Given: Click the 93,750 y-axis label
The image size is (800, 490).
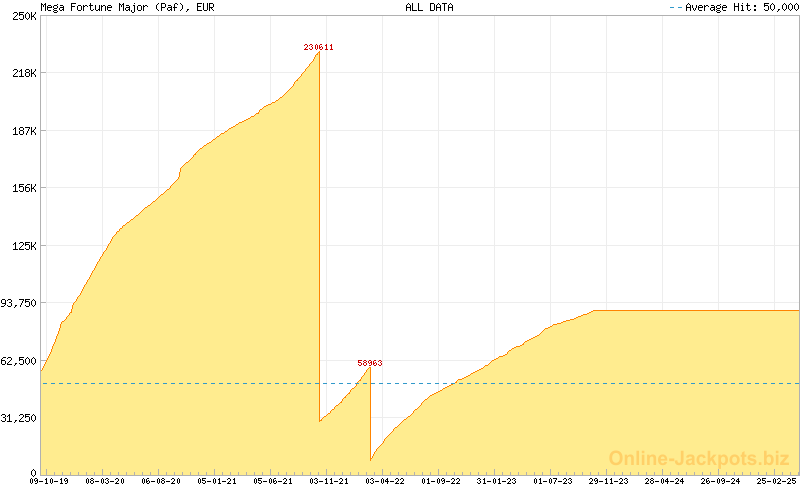Looking at the screenshot, I should click(x=18, y=303).
